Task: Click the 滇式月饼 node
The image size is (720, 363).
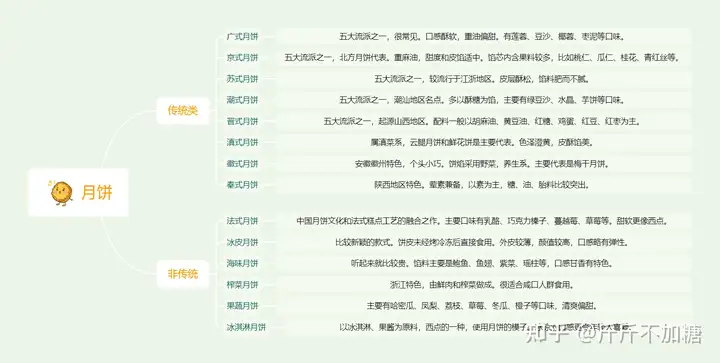Action: (x=242, y=143)
